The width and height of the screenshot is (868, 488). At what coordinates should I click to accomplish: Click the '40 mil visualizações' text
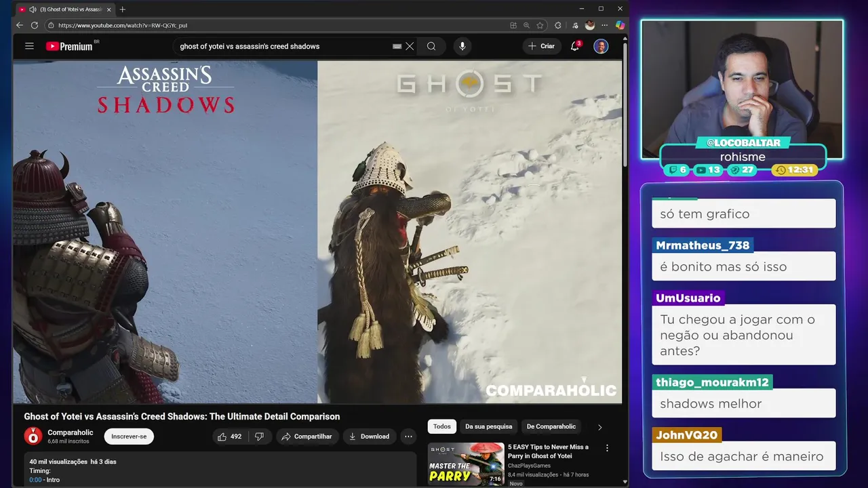[58, 462]
